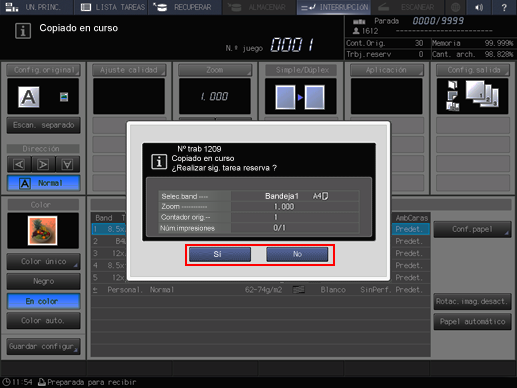The width and height of the screenshot is (517, 388).
Task: Select tray row 2 B4
Action: point(261,241)
